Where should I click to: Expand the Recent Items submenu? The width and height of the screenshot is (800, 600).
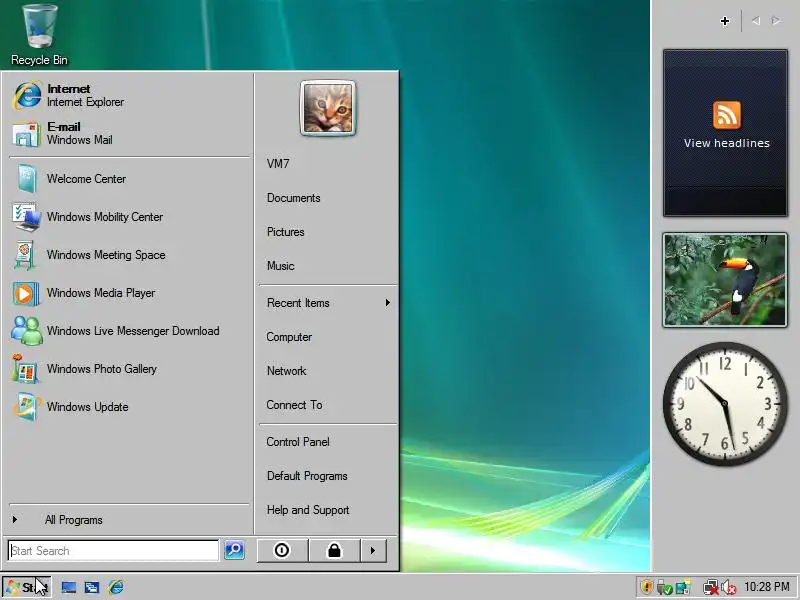(x=327, y=303)
